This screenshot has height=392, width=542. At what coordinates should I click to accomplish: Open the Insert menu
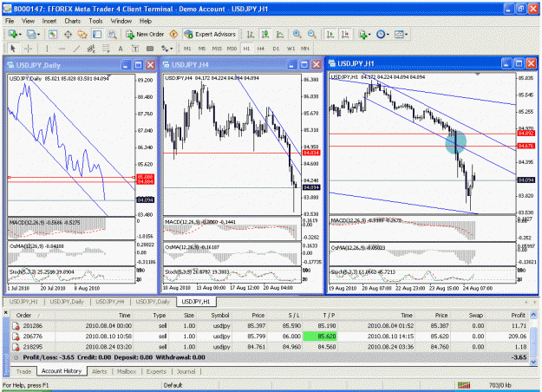[x=49, y=21]
